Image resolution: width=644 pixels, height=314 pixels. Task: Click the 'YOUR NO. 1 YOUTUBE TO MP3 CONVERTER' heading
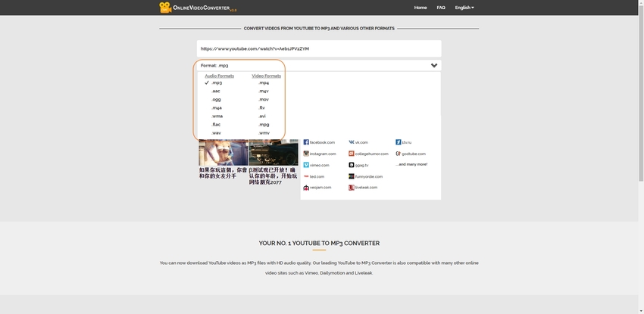coord(319,243)
